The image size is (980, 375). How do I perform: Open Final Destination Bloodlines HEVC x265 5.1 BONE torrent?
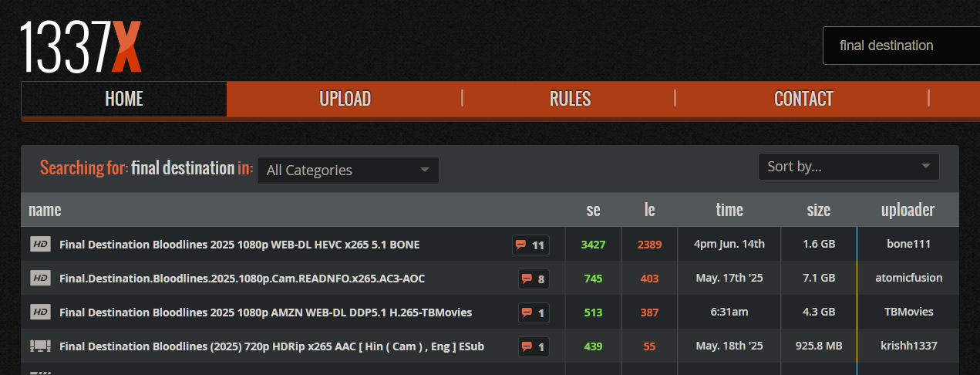click(x=240, y=245)
